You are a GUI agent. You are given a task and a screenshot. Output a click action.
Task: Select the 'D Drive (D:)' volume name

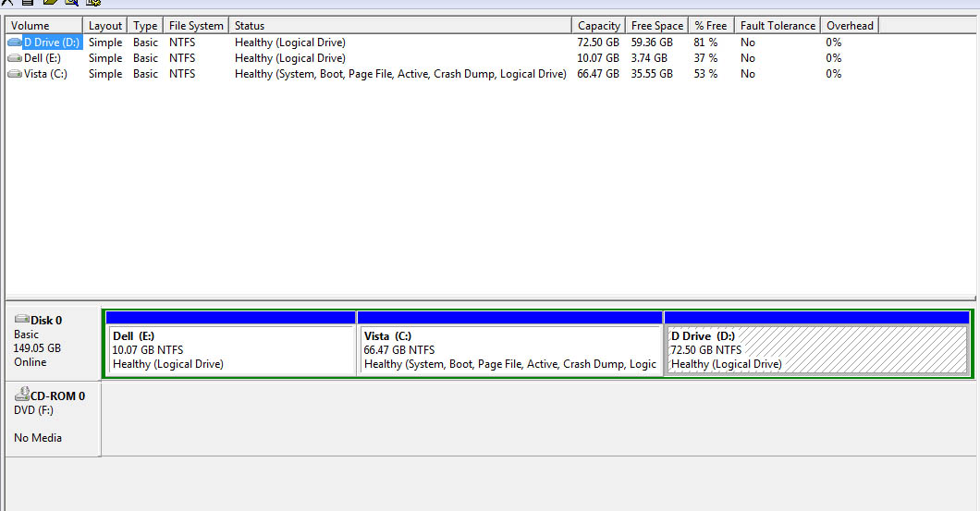pyautogui.click(x=52, y=43)
